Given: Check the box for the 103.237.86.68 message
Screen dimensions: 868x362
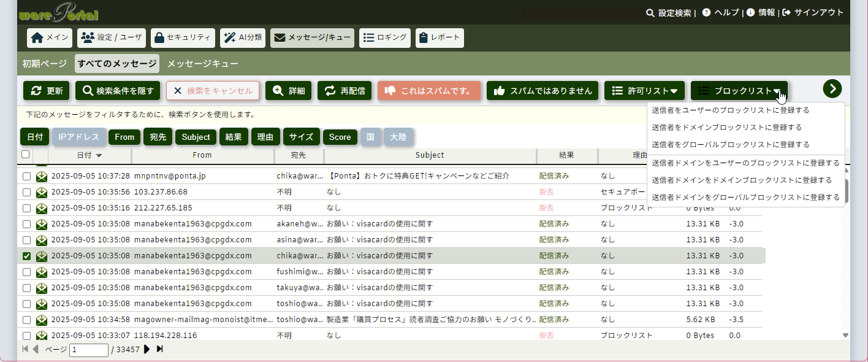Looking at the screenshot, I should [x=26, y=192].
